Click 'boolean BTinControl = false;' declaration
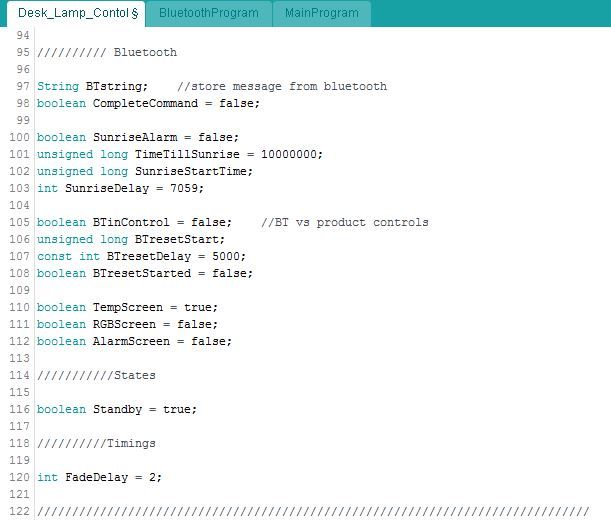This screenshot has width=611, height=520. [x=134, y=222]
